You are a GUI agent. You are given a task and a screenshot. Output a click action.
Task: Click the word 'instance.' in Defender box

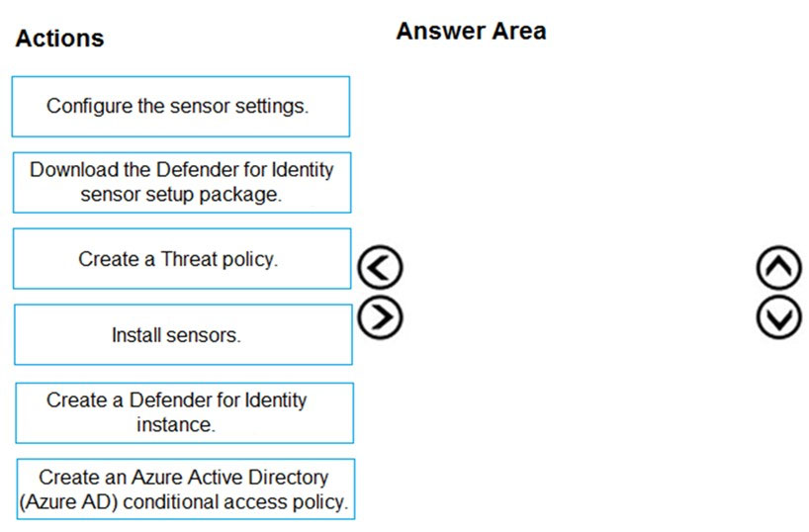click(x=176, y=424)
